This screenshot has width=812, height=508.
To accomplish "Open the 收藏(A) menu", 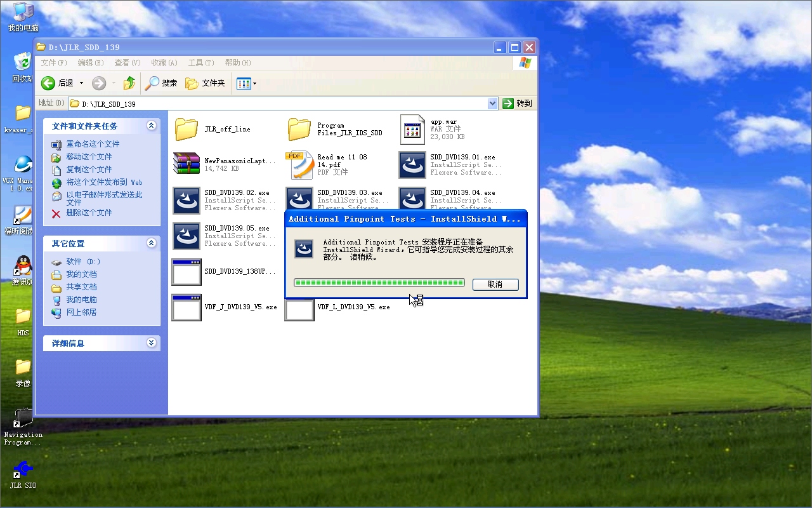I will [x=164, y=63].
